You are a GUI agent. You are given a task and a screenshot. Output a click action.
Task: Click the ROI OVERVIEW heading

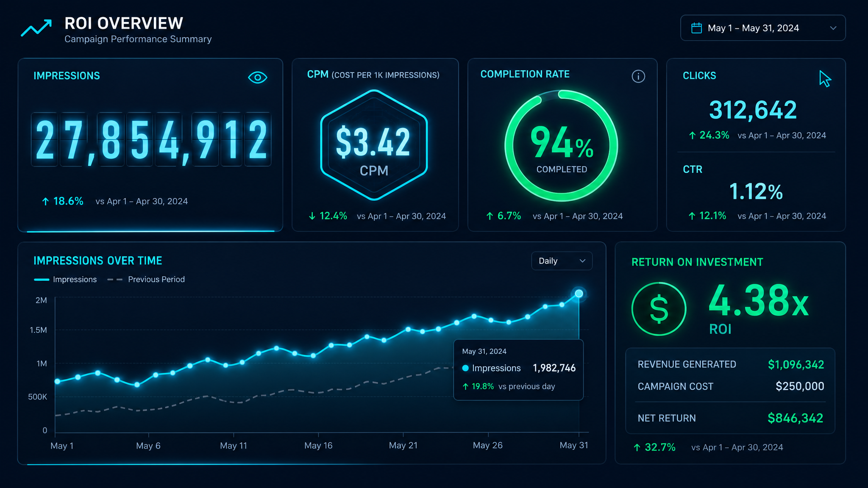tap(124, 23)
